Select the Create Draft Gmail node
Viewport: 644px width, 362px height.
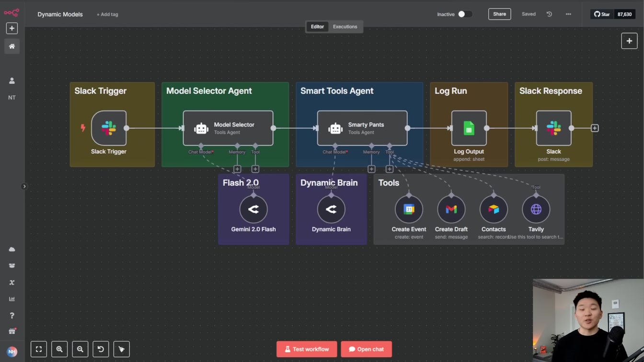(x=451, y=209)
